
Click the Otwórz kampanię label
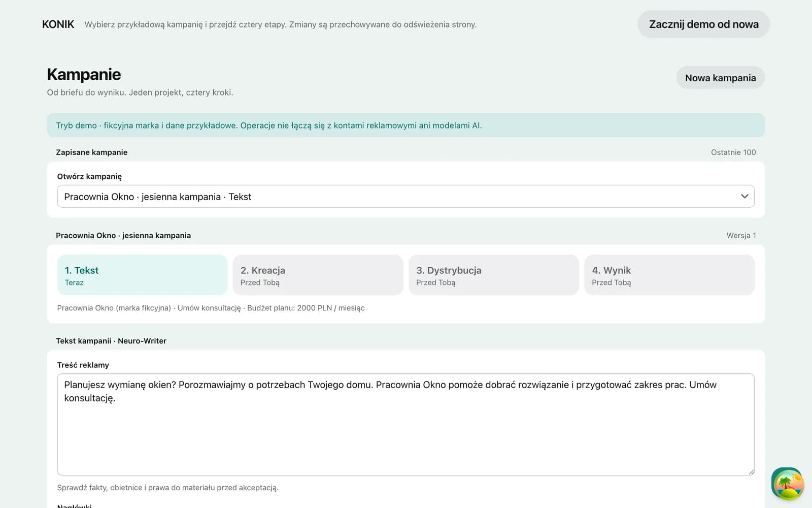[89, 176]
